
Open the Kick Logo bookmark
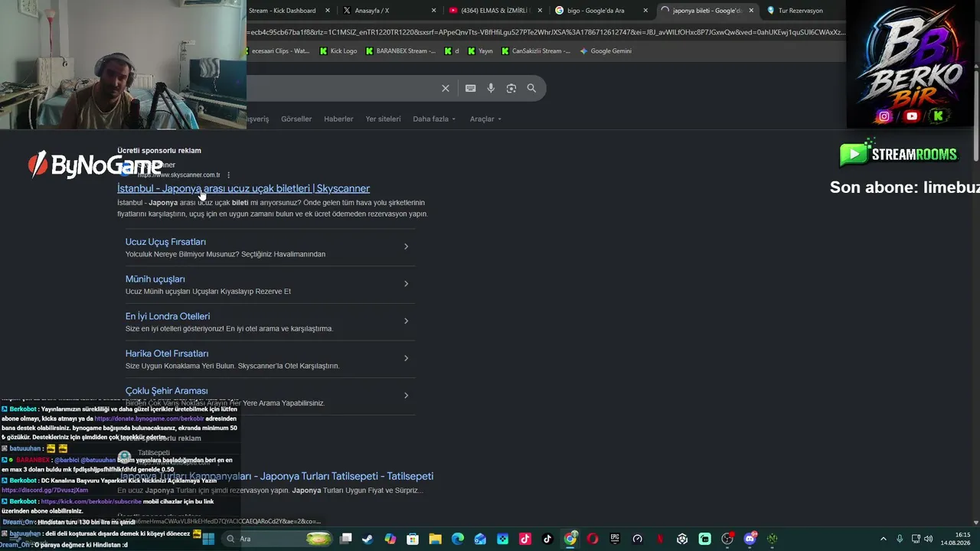(338, 51)
